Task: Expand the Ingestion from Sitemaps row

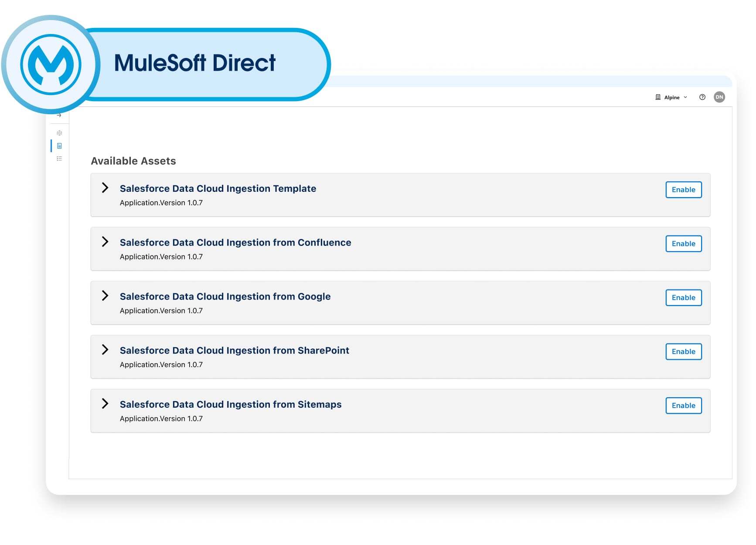Action: 105,404
